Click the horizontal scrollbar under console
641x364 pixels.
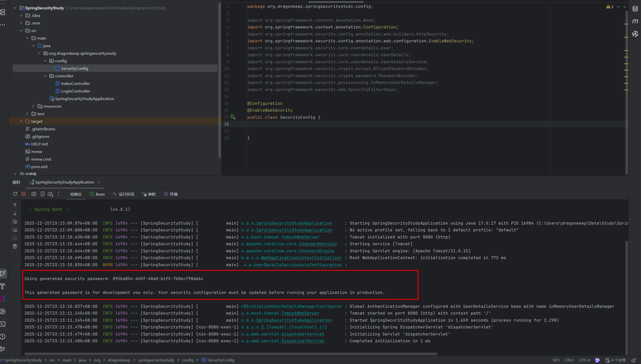point(231,354)
